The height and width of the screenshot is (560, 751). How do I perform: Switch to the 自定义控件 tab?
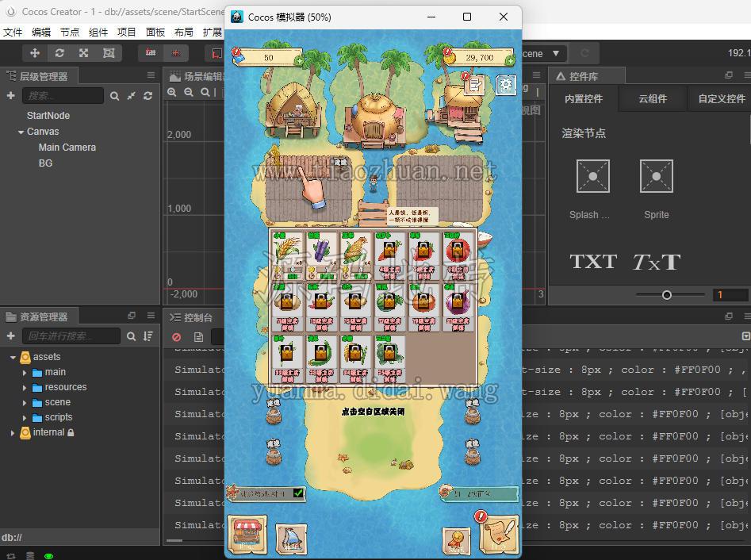(721, 98)
